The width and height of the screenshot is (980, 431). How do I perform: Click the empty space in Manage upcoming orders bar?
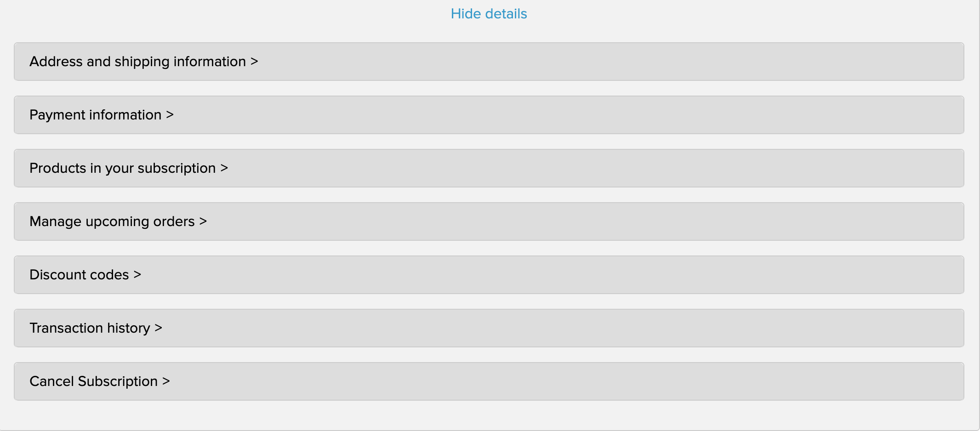tap(552, 221)
